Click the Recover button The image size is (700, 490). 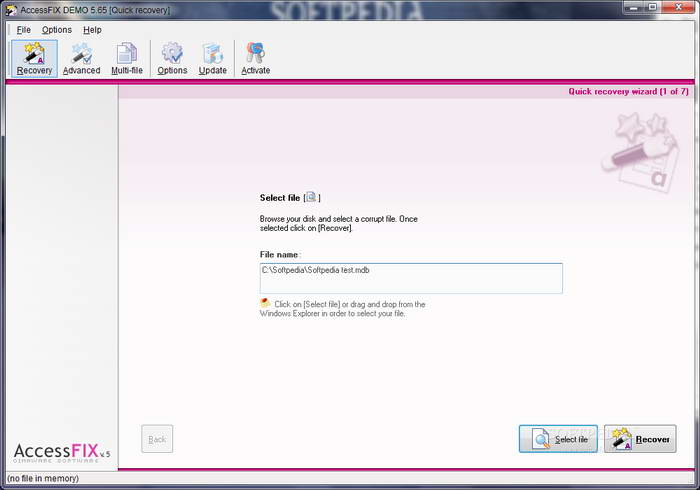point(640,439)
